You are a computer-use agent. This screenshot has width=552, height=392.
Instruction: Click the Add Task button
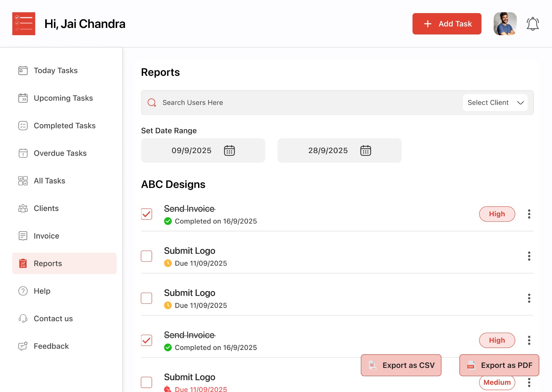coord(447,23)
